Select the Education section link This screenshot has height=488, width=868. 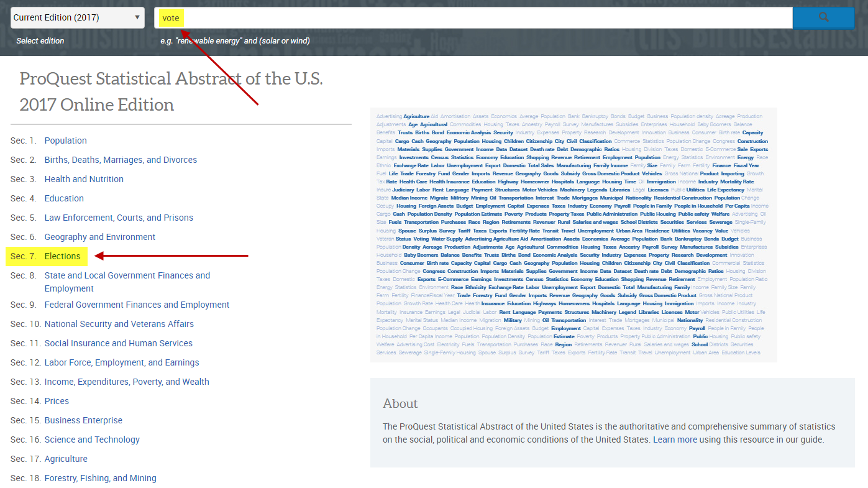pos(64,198)
